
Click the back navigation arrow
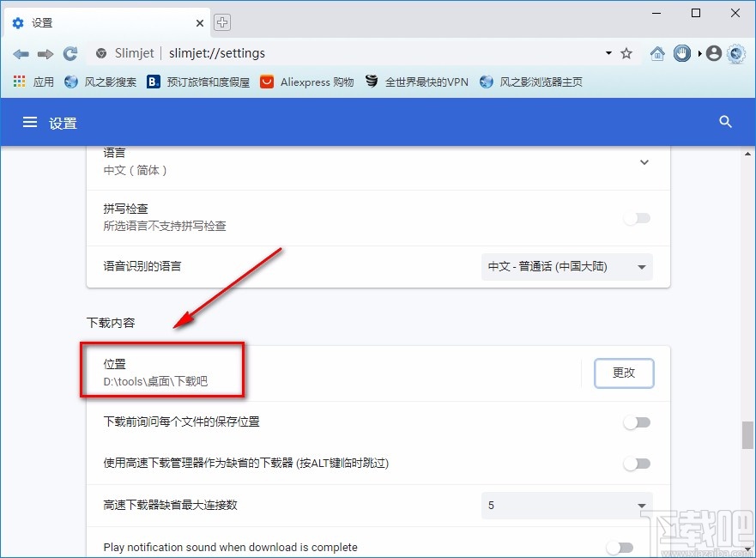coord(21,54)
